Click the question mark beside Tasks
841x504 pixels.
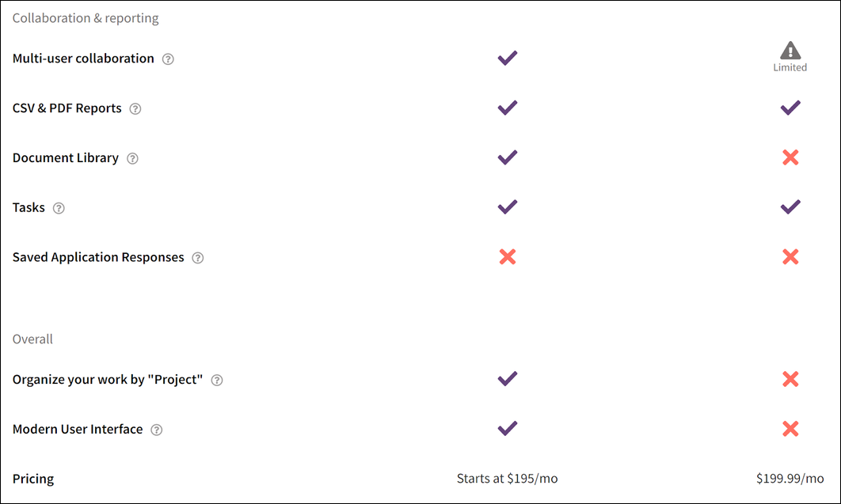coord(59,208)
